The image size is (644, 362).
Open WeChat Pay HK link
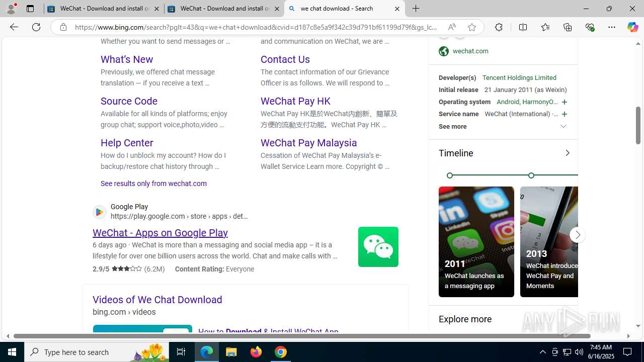[295, 101]
